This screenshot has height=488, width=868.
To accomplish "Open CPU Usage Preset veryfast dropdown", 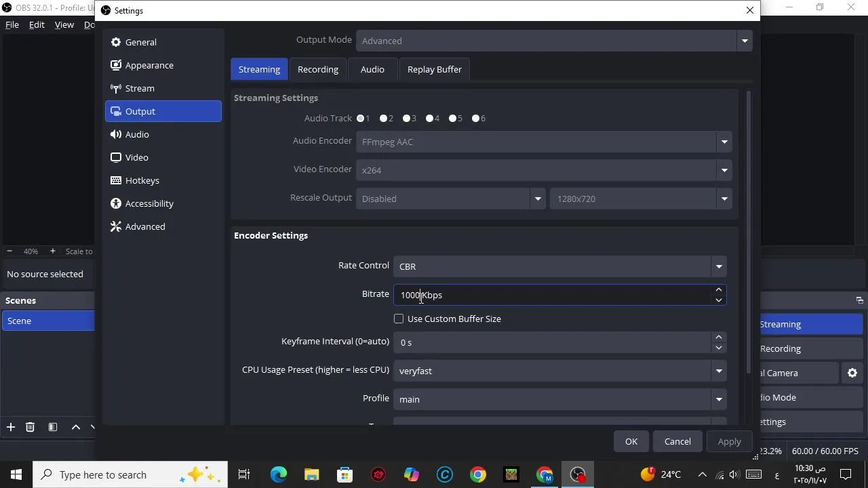I will (x=559, y=371).
